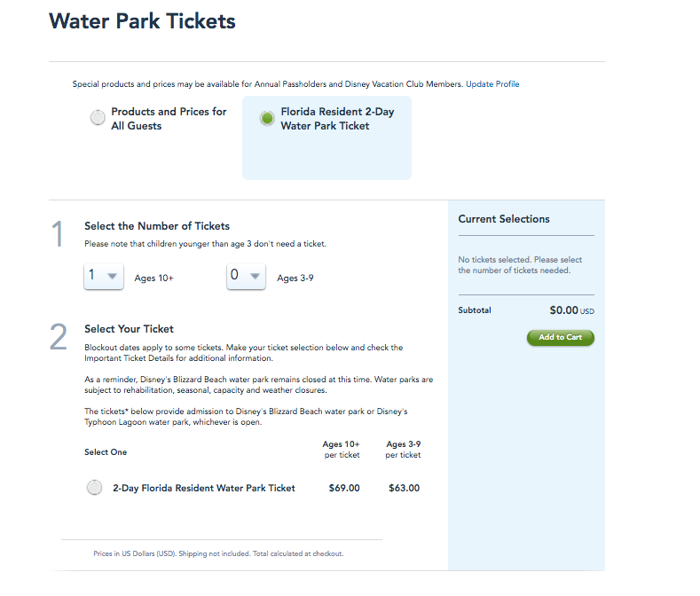
Task: Click the large step 1 number icon
Action: click(x=59, y=236)
